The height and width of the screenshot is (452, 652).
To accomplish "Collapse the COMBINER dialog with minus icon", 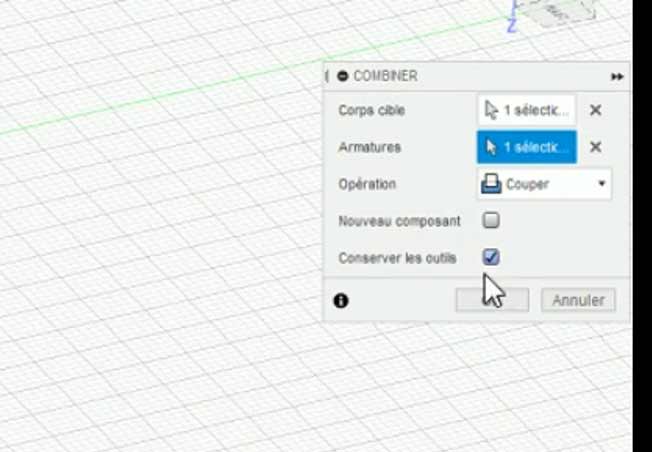I will (343, 76).
